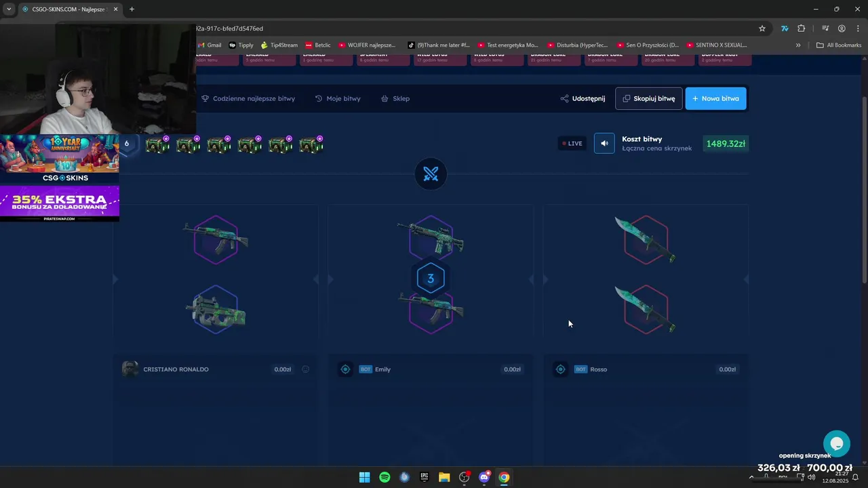Open the Gmail bookmark
Image resolution: width=868 pixels, height=488 pixels.
[210, 45]
